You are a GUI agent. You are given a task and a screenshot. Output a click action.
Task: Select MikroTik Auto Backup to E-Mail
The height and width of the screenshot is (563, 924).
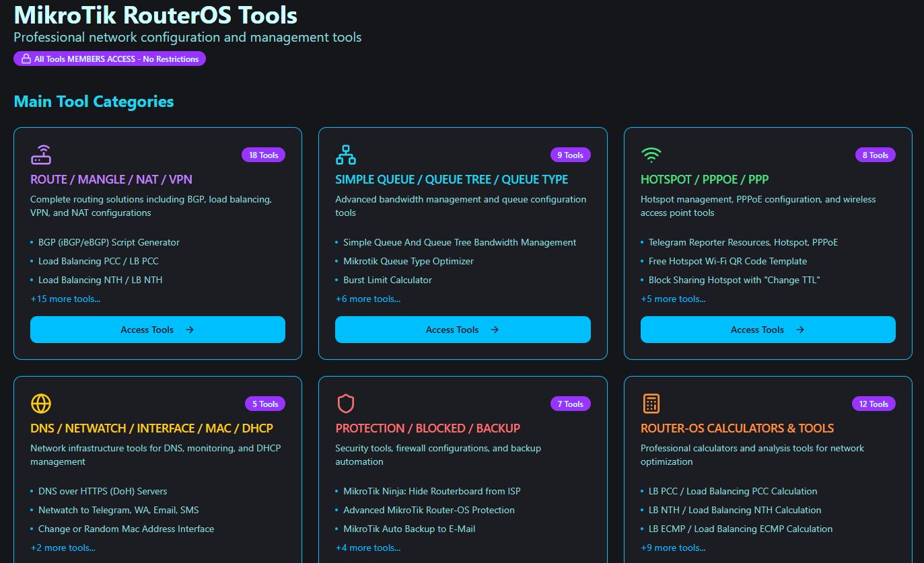click(x=409, y=529)
